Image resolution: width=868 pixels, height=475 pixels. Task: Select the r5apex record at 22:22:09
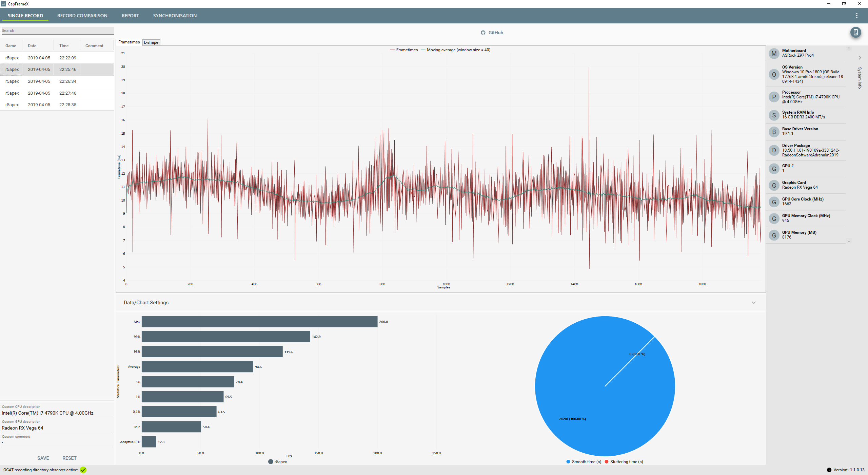coord(57,58)
